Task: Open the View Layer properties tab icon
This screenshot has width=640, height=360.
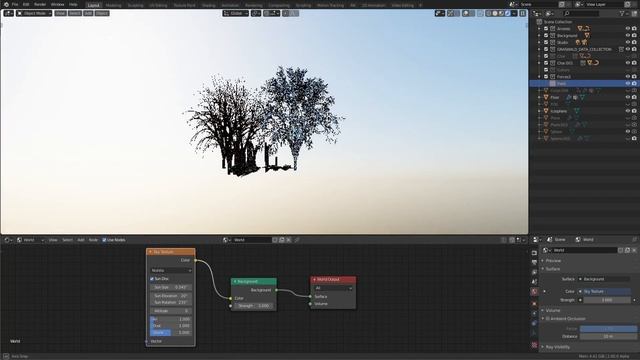Action: pyautogui.click(x=534, y=272)
